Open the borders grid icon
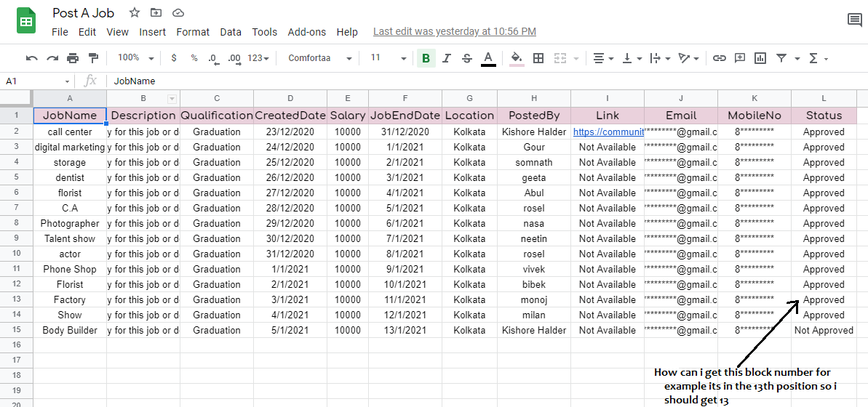The height and width of the screenshot is (407, 868). coord(538,58)
